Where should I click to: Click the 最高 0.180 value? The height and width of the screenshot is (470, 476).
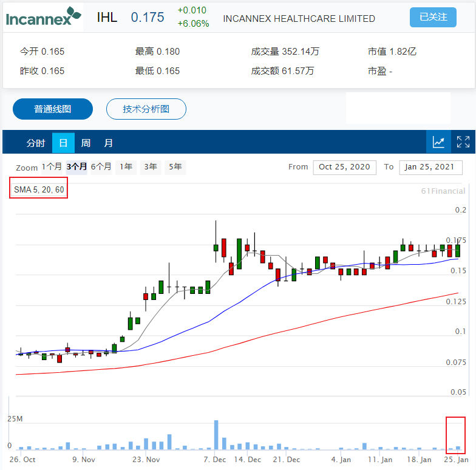pyautogui.click(x=157, y=51)
